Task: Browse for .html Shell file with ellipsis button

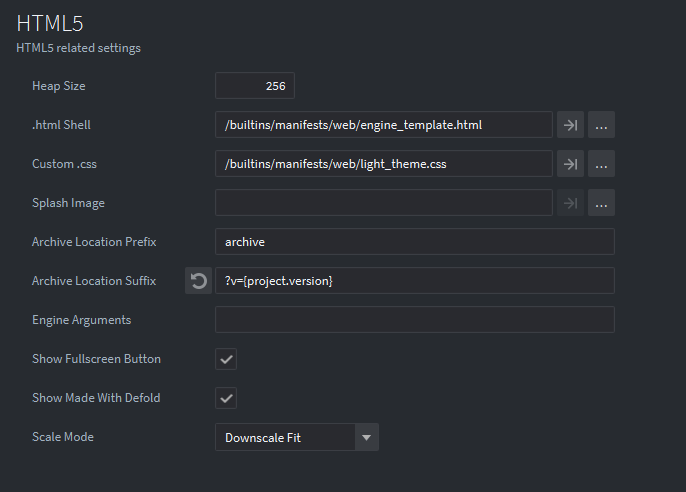Action: [x=601, y=125]
